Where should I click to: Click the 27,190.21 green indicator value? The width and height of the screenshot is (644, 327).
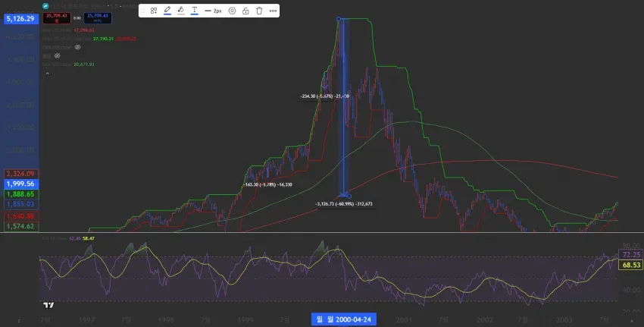point(103,39)
